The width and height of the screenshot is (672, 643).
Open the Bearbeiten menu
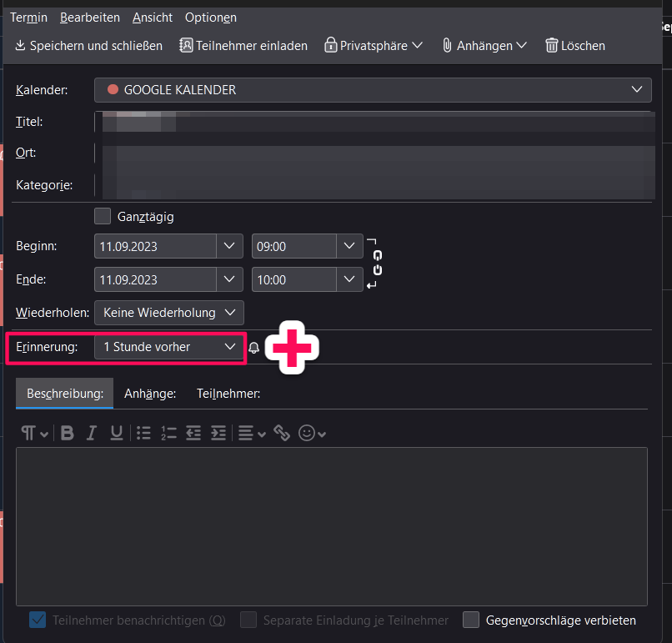coord(89,17)
